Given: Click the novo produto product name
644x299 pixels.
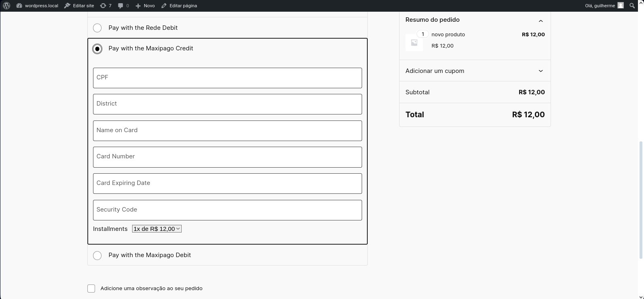Looking at the screenshot, I should point(448,35).
